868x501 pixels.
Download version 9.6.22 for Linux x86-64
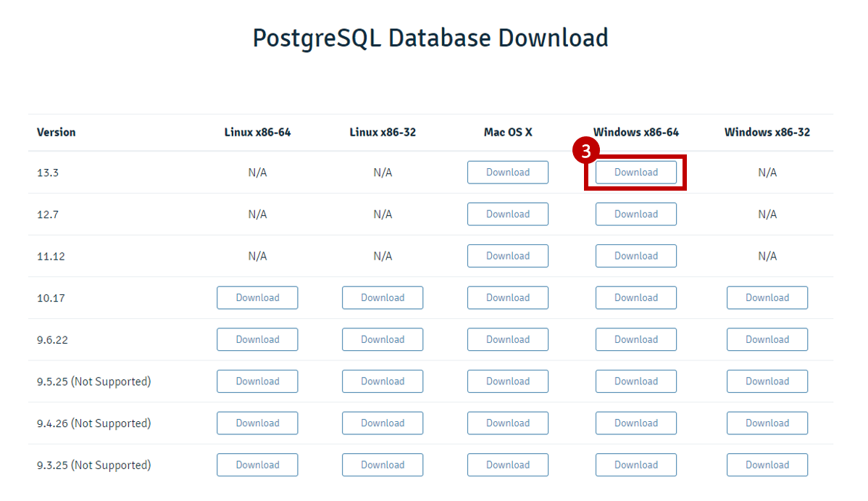(x=257, y=340)
